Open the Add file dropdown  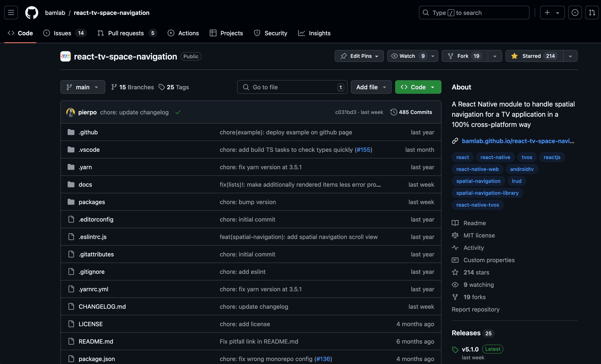pos(371,87)
